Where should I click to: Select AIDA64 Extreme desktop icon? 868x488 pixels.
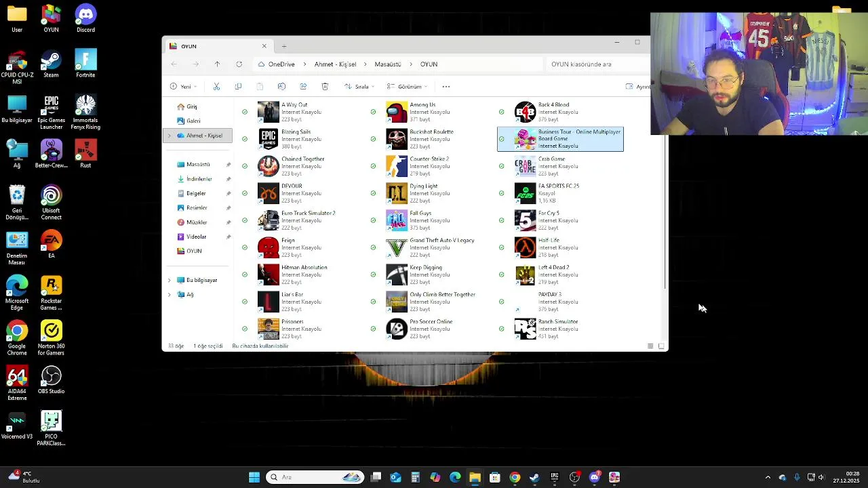17,383
